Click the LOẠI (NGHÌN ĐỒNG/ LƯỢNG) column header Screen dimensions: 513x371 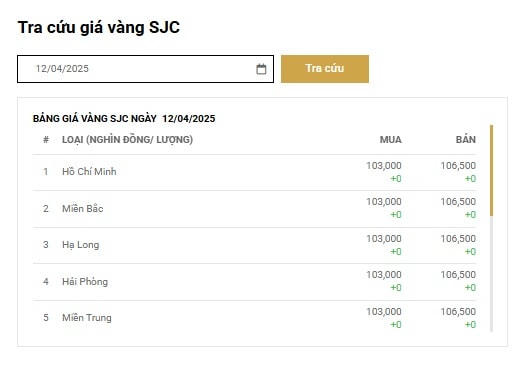[127, 139]
